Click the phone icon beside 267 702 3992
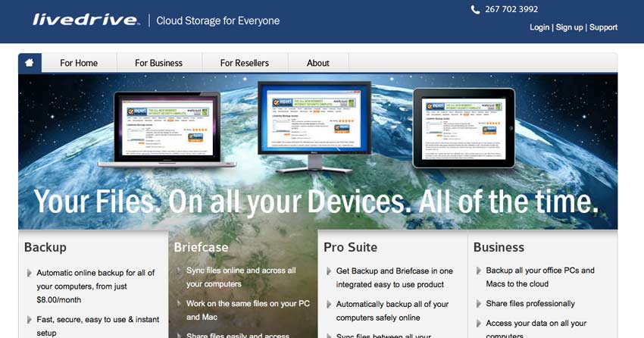 pos(475,9)
